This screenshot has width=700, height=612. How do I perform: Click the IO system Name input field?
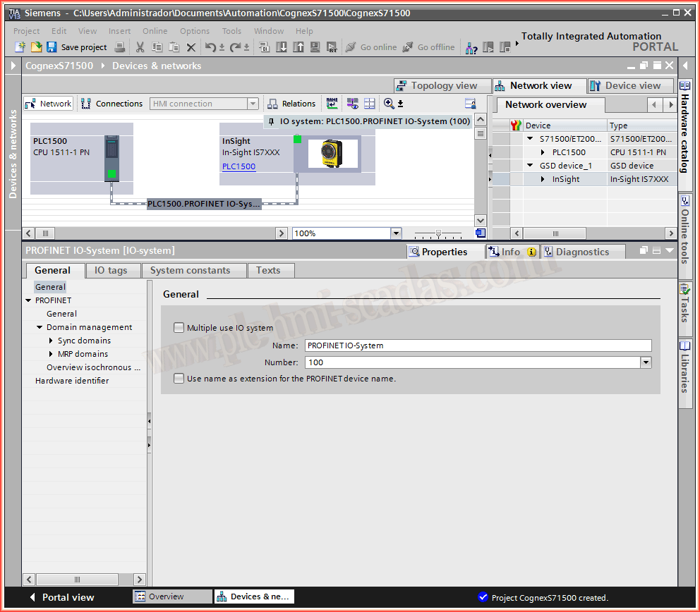(x=478, y=345)
